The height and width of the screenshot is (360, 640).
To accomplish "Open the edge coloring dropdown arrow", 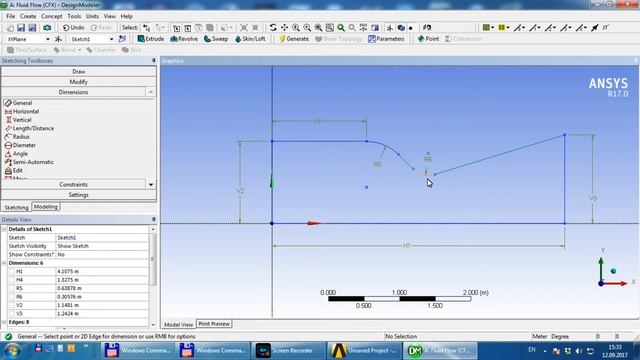I will 508,27.
